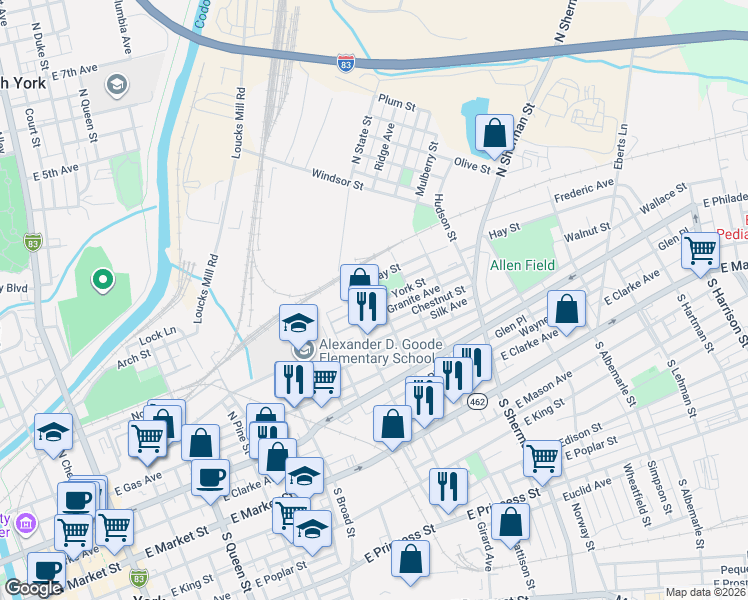This screenshot has width=748, height=600.
Task: Open the purple museum icon at left edge
Action: pyautogui.click(x=26, y=523)
